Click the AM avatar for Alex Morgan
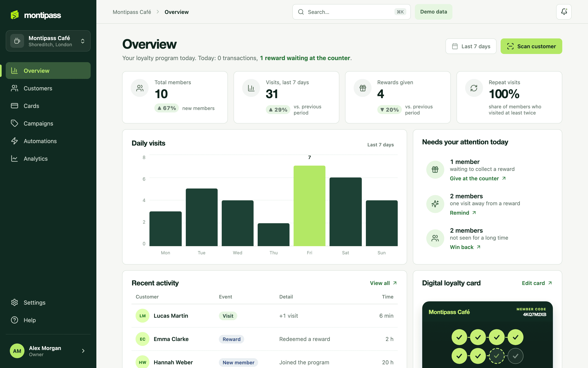The width and height of the screenshot is (588, 368). click(17, 351)
